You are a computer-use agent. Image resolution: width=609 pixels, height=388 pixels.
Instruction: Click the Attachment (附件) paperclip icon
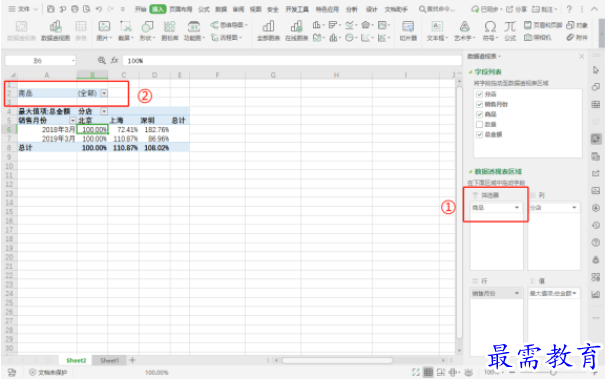577,37
